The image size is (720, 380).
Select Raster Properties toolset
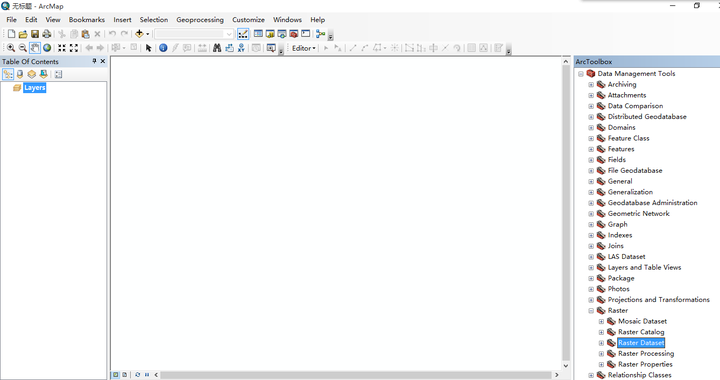pyautogui.click(x=645, y=364)
